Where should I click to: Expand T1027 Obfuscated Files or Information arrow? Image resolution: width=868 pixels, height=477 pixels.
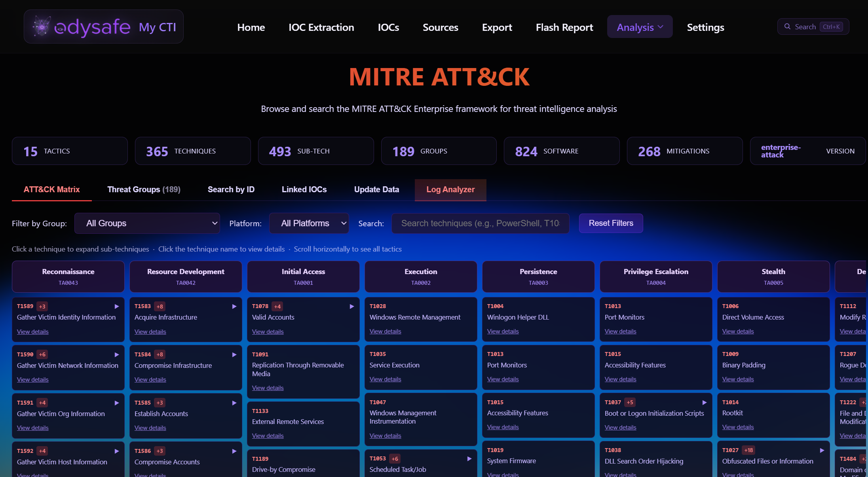[x=822, y=450]
